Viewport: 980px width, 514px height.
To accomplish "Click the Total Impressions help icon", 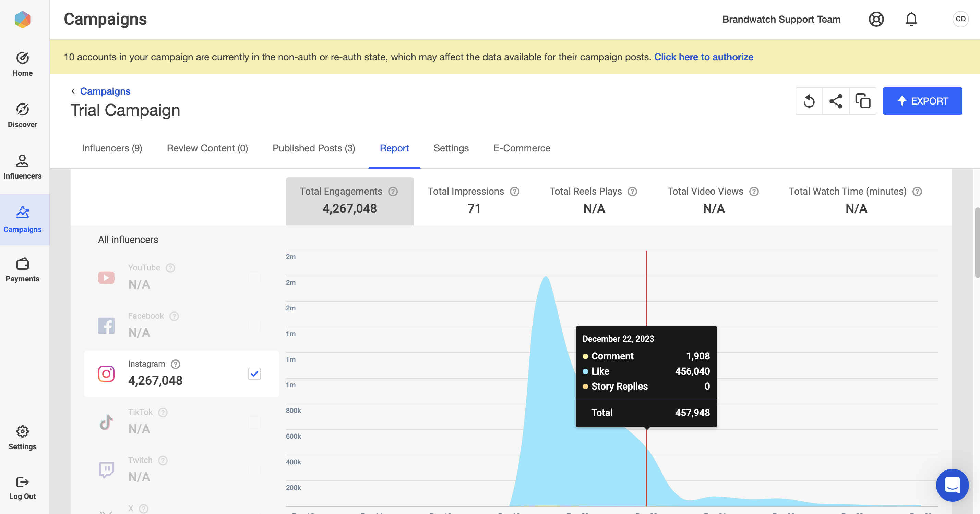I will (515, 192).
